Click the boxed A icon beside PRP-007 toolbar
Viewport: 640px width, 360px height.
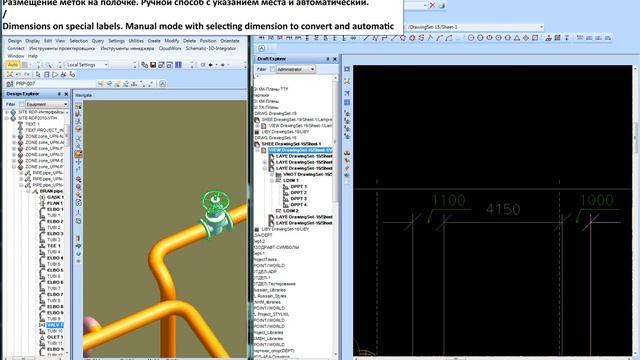coord(162,84)
